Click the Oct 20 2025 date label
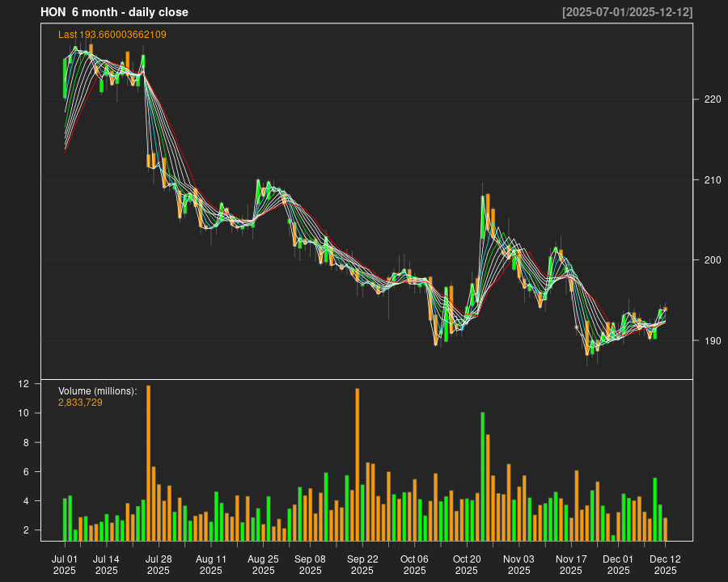The height and width of the screenshot is (582, 728). 467,564
